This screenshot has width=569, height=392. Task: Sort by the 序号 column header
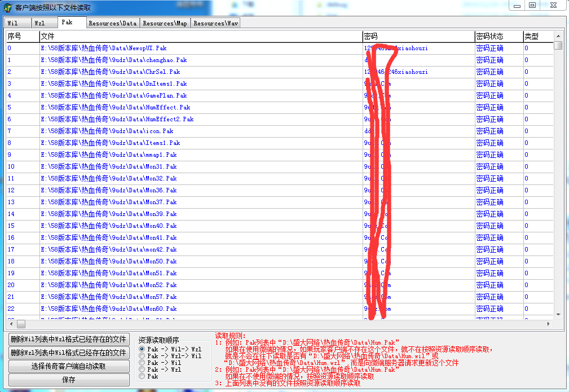tap(23, 36)
